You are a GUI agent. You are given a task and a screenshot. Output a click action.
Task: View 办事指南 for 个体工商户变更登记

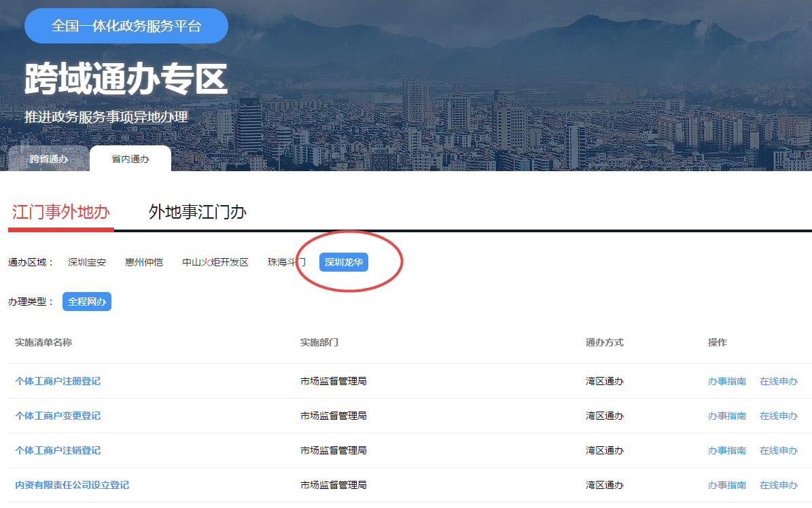(x=727, y=416)
